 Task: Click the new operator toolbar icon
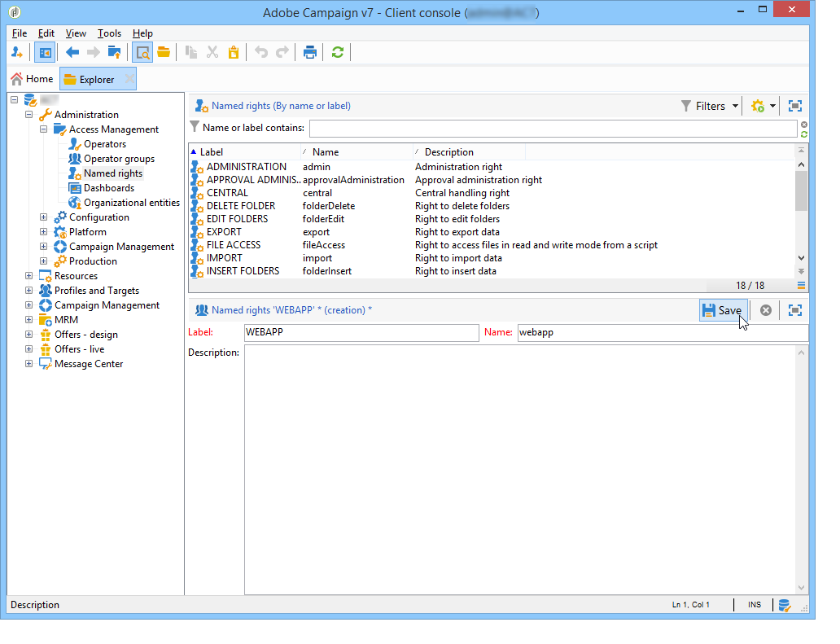coord(17,52)
